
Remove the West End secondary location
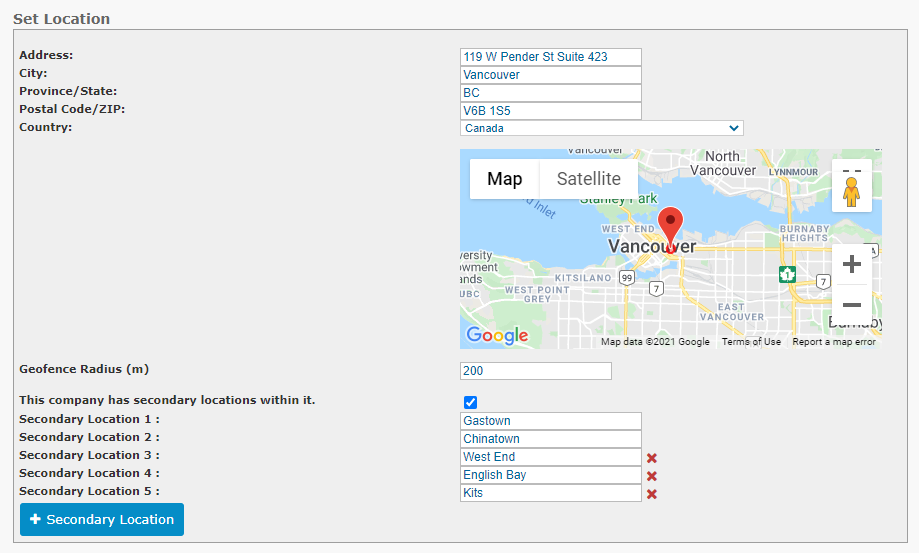coord(651,458)
